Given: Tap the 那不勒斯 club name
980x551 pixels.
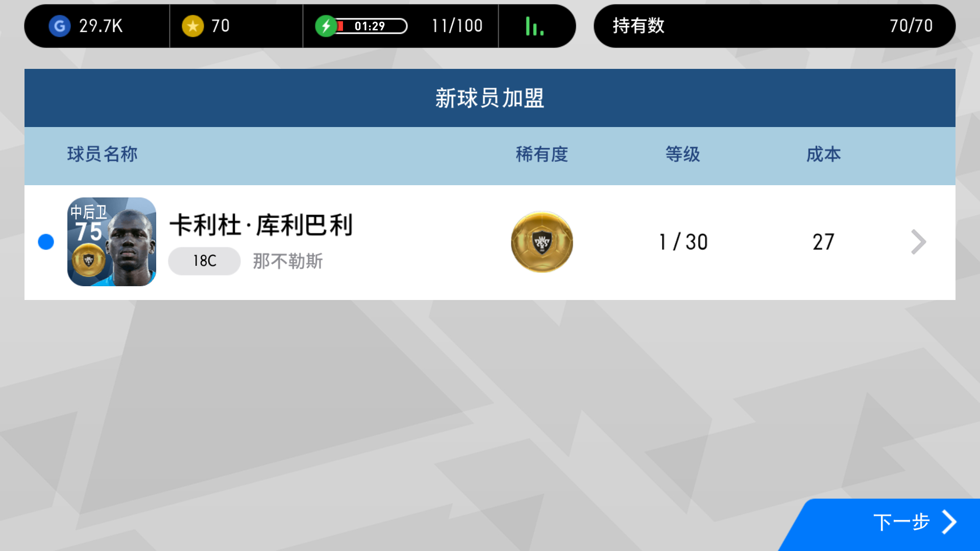Looking at the screenshot, I should click(x=288, y=261).
